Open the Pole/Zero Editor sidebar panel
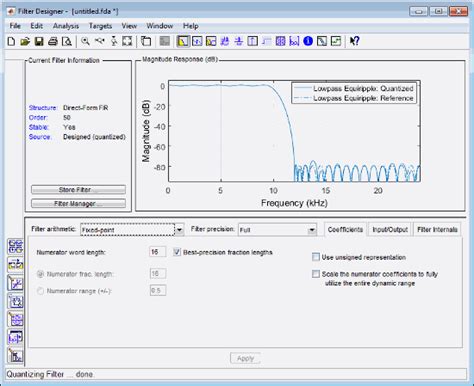The height and width of the screenshot is (386, 474). coord(15,320)
